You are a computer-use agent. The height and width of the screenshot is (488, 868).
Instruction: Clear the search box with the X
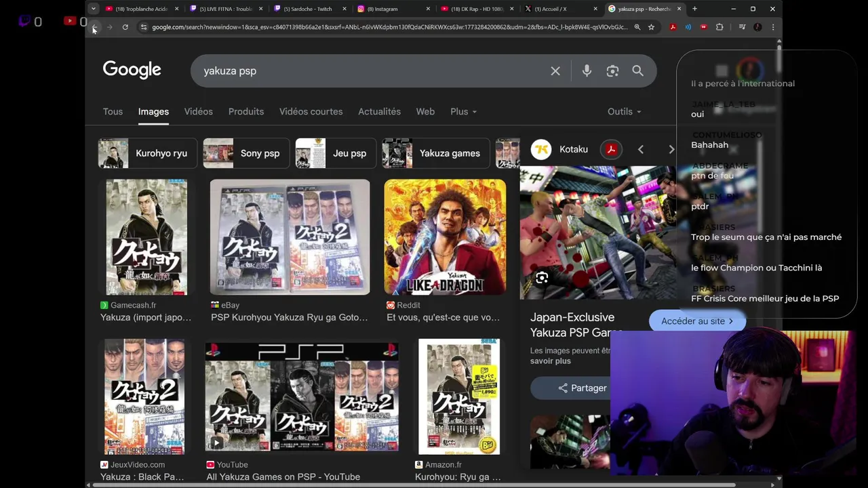pos(555,70)
